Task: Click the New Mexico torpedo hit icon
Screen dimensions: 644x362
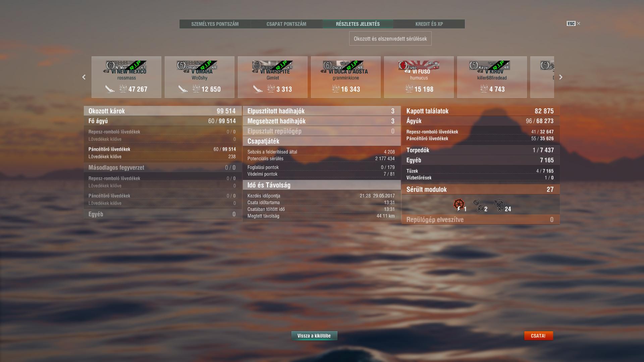Action: click(x=110, y=89)
